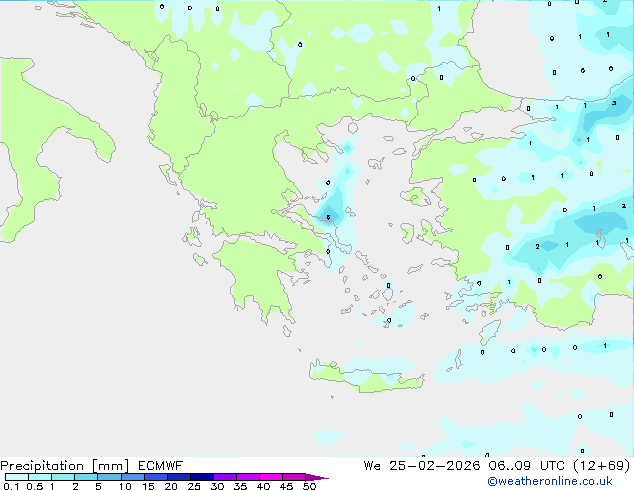The image size is (634, 490).
Task: Pick the 25–30 mm navy legend swatch
Action: tap(201, 477)
